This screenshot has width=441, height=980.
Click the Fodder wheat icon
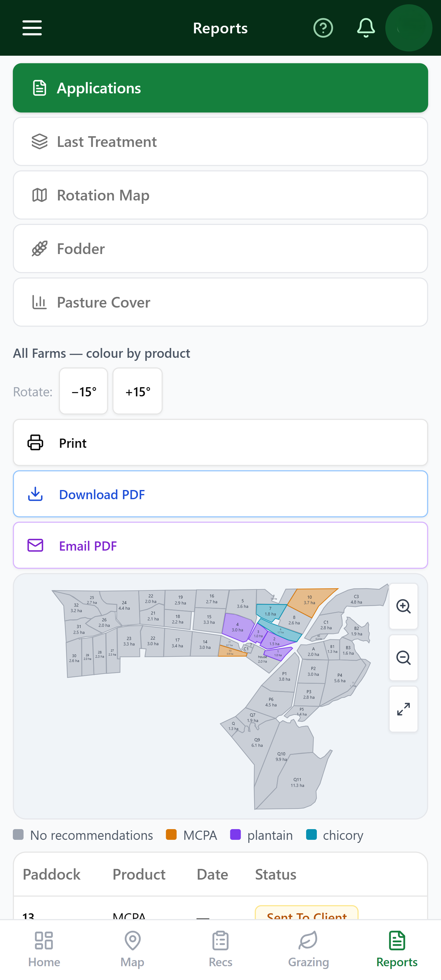click(39, 249)
